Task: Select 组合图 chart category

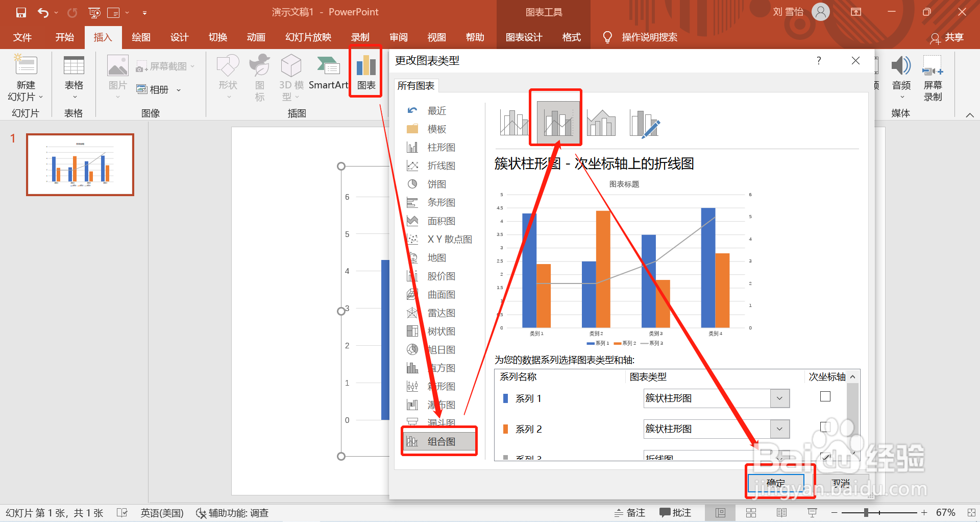Action: click(x=439, y=441)
